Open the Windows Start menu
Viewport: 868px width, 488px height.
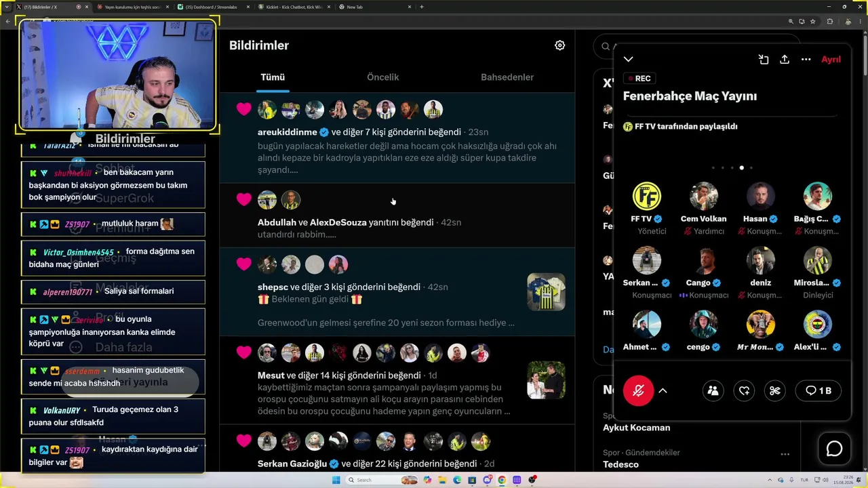[336, 480]
